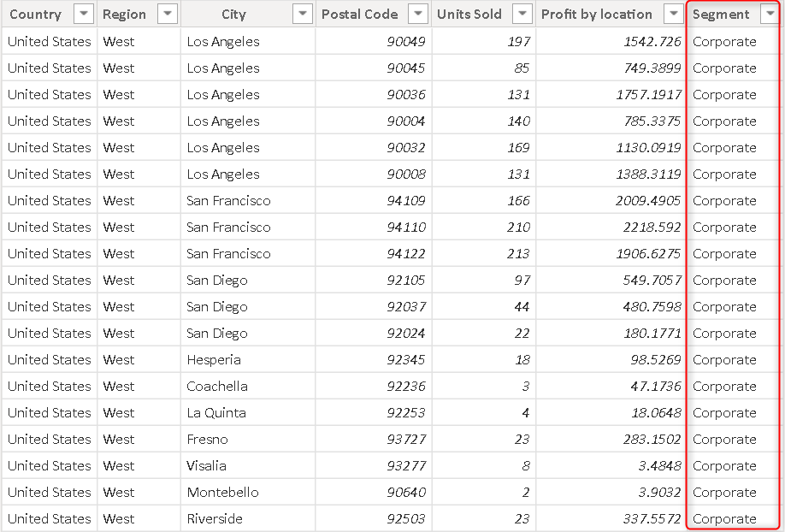The width and height of the screenshot is (785, 532).
Task: Select the Postal Code column header
Action: [359, 14]
